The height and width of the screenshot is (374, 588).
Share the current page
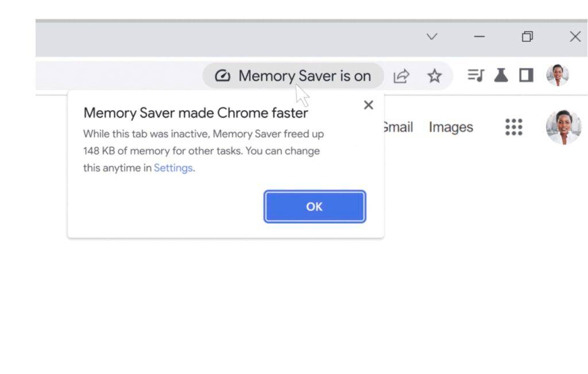[x=401, y=75]
